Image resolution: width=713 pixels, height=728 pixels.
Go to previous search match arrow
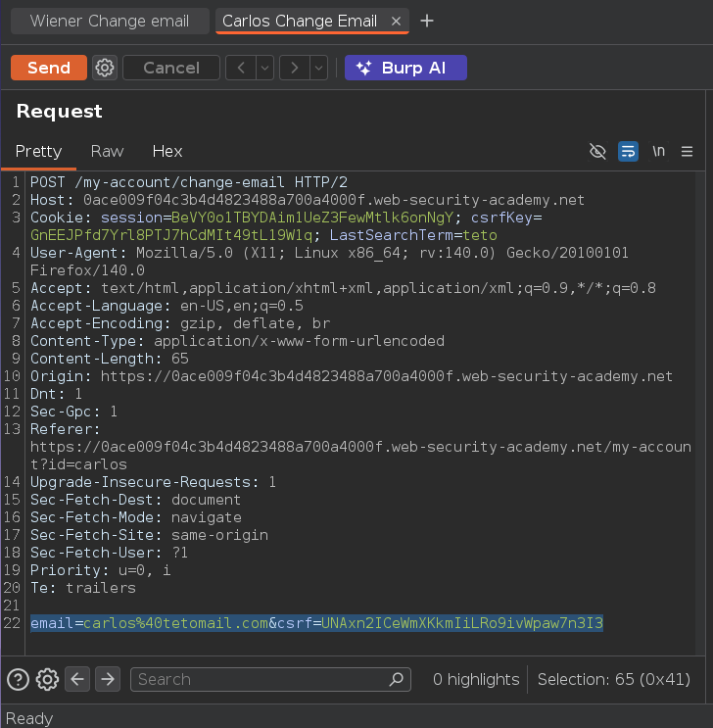coord(77,679)
